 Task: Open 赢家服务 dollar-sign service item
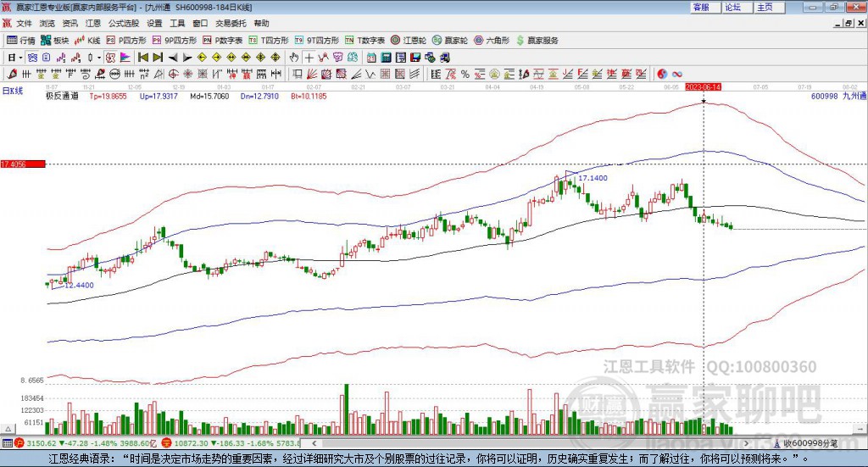pyautogui.click(x=537, y=41)
